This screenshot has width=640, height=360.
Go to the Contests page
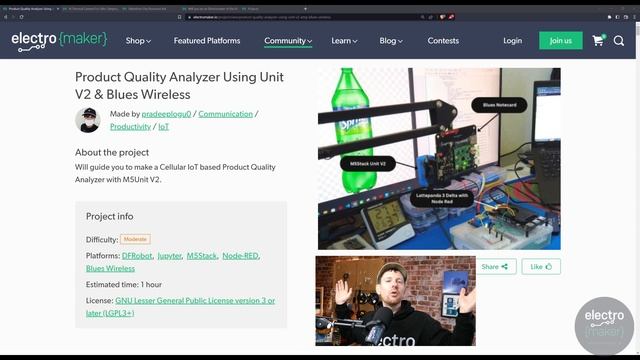coord(443,41)
